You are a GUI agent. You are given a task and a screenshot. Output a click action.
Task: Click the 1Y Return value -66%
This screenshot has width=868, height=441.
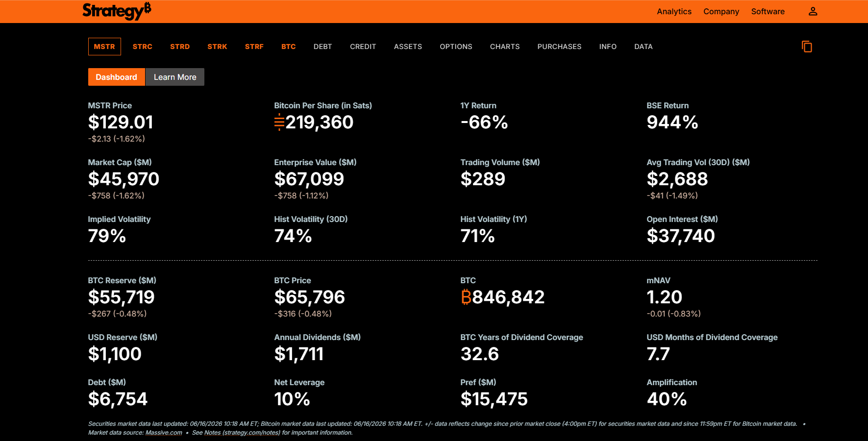click(x=484, y=122)
